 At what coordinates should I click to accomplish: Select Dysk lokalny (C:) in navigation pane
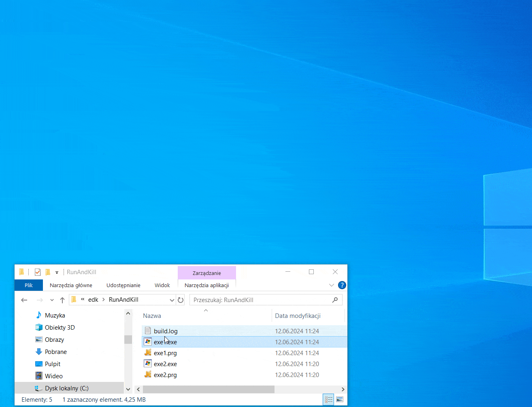click(x=69, y=388)
